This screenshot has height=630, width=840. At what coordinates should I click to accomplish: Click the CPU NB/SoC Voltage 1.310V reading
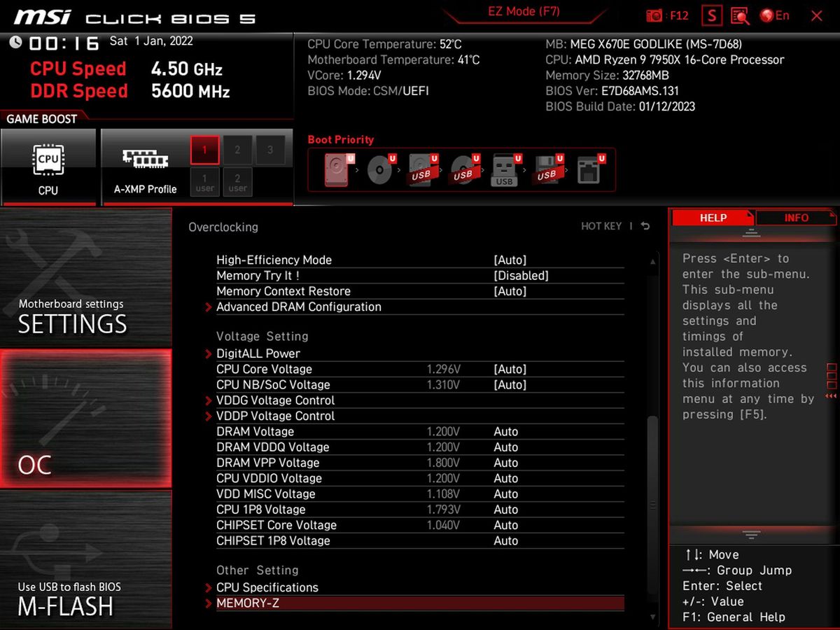443,384
